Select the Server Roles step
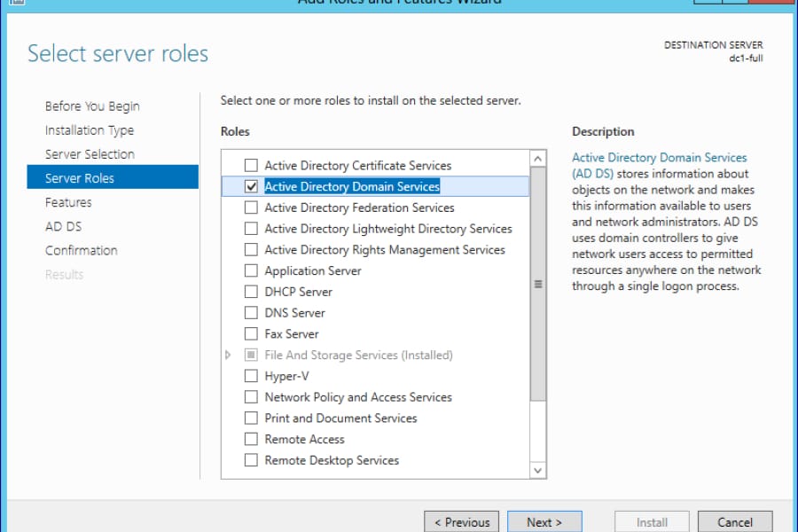 113,177
